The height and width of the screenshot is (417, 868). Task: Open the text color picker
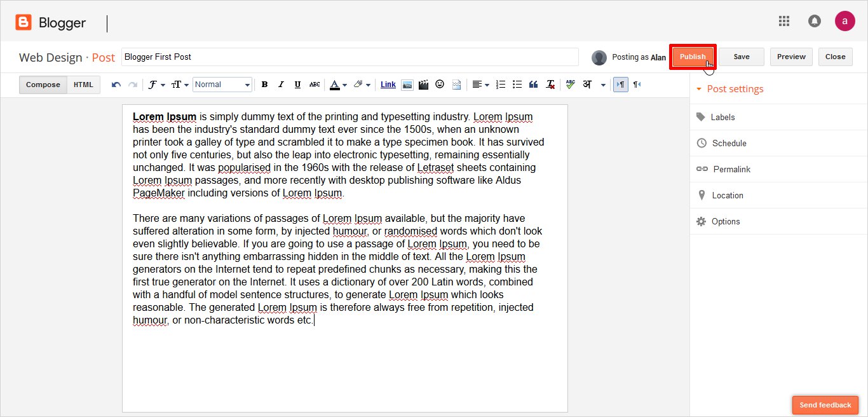tap(338, 85)
